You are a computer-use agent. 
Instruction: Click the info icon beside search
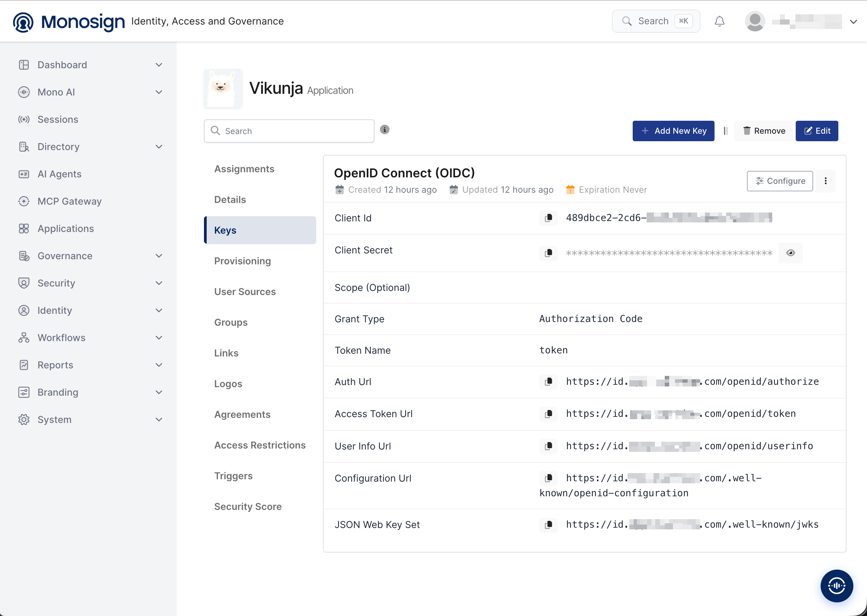click(385, 130)
